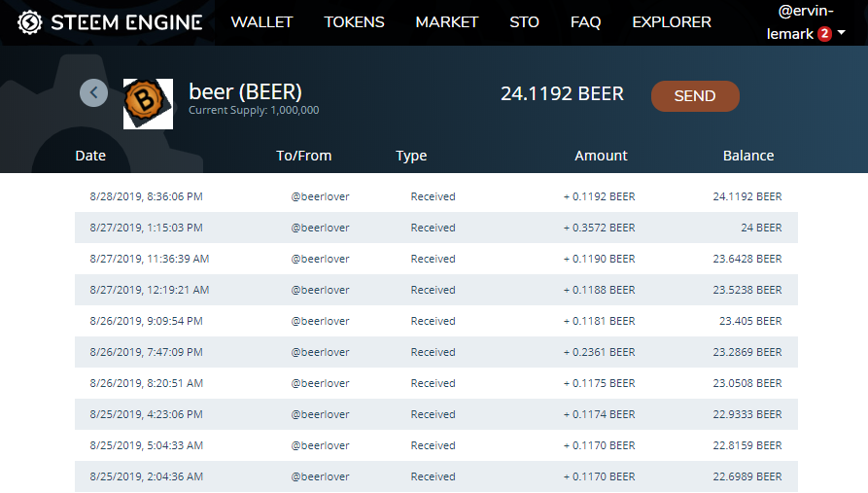Go to the STO section
The image size is (868, 493).
pyautogui.click(x=524, y=21)
